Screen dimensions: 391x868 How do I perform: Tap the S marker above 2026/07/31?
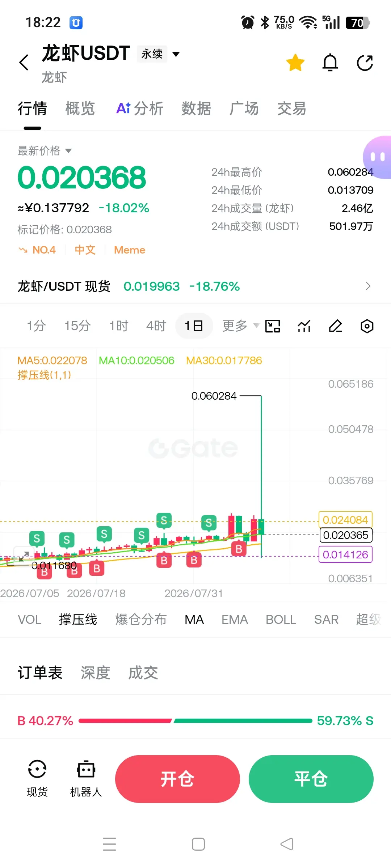209,523
